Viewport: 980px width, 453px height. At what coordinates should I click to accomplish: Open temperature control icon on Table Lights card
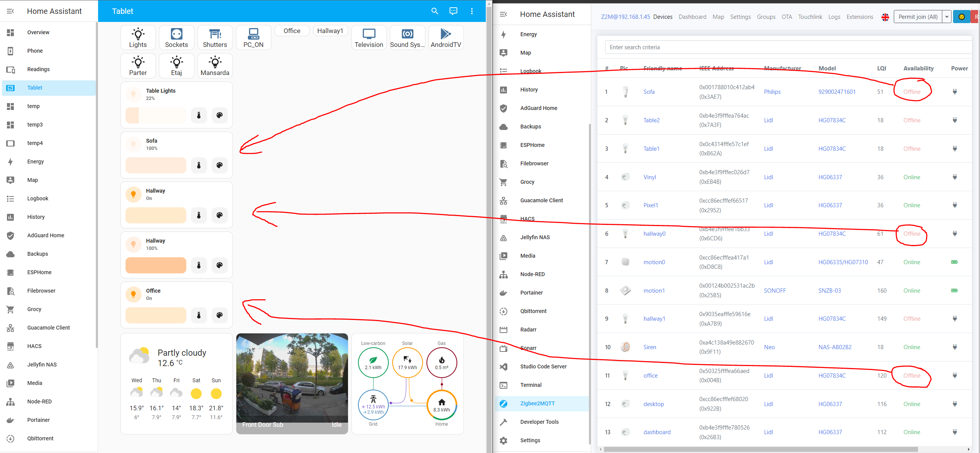point(199,115)
